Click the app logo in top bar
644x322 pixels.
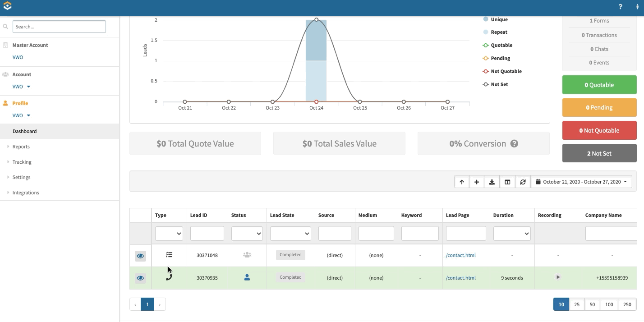[7, 6]
